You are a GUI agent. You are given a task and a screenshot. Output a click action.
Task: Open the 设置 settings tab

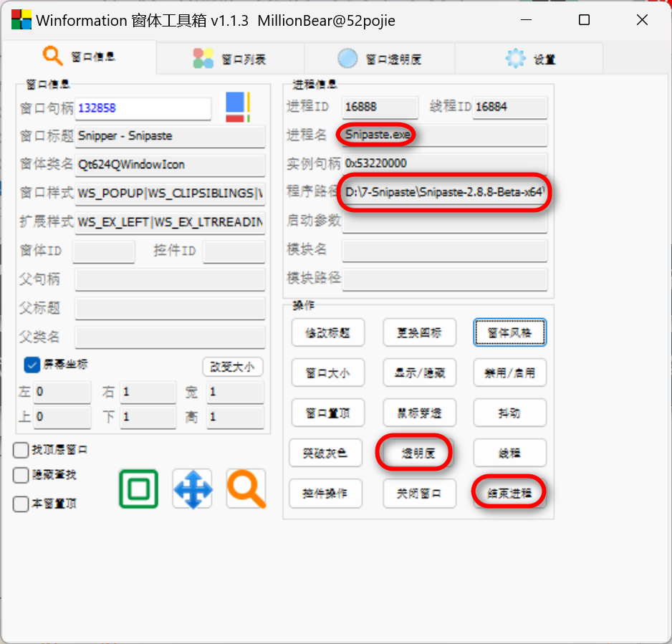point(529,58)
